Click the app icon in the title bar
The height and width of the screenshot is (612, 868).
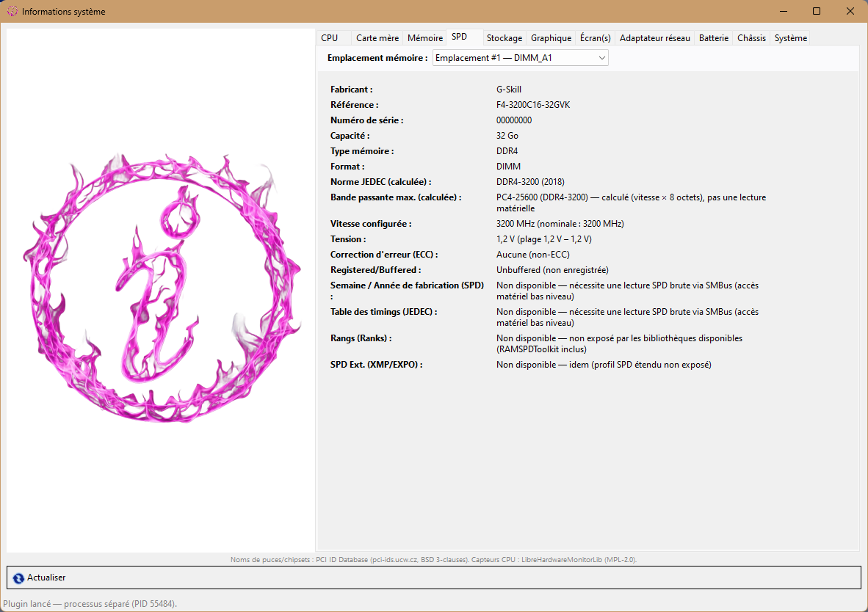click(x=12, y=11)
